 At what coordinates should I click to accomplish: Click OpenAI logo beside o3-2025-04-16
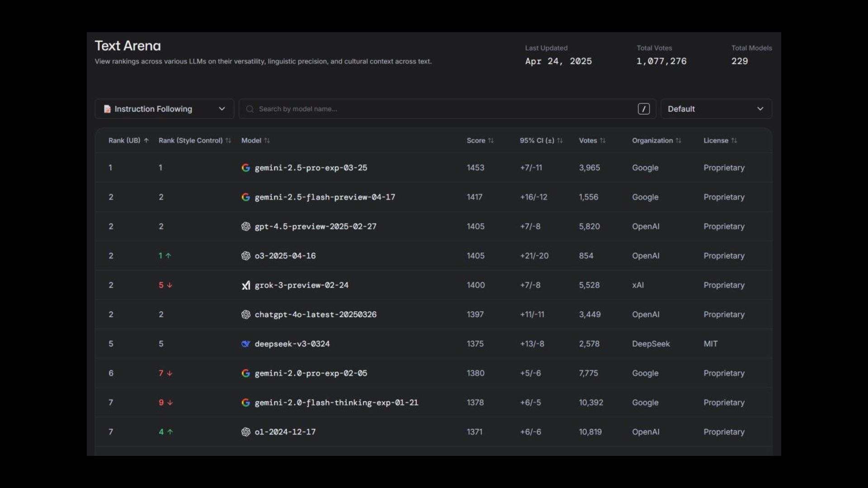click(x=245, y=256)
